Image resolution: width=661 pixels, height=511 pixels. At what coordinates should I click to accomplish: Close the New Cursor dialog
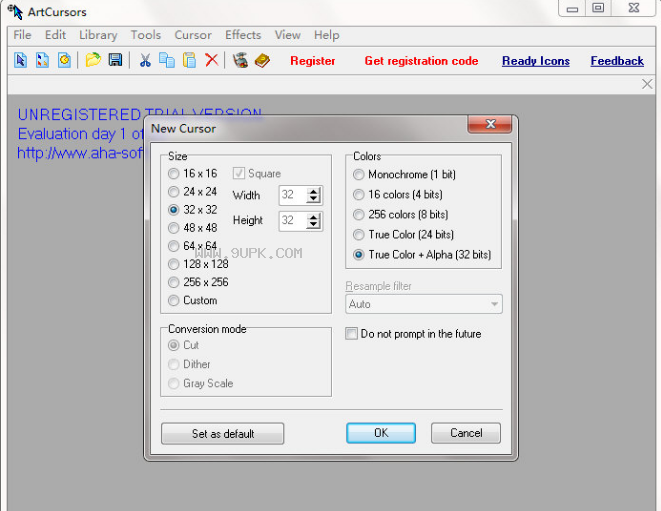click(490, 124)
